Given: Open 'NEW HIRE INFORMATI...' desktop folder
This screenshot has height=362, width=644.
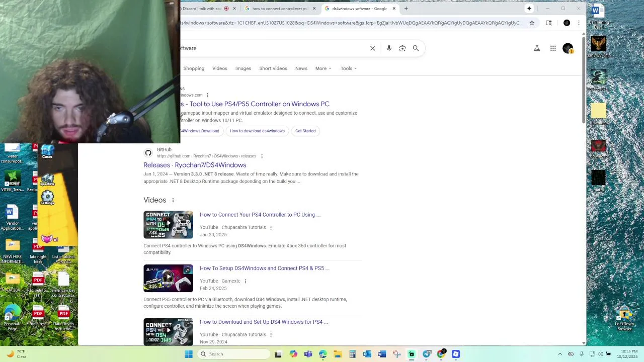Looking at the screenshot, I should (13, 251).
